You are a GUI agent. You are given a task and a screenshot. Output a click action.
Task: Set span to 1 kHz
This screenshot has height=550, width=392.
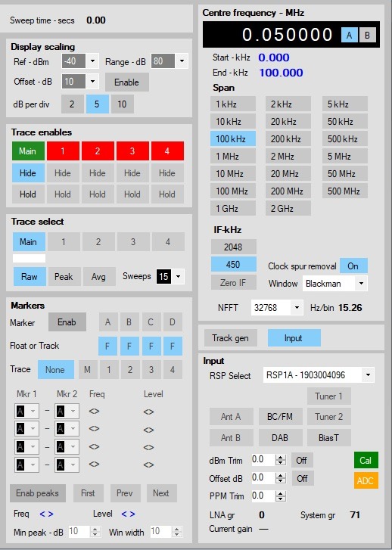coord(233,104)
